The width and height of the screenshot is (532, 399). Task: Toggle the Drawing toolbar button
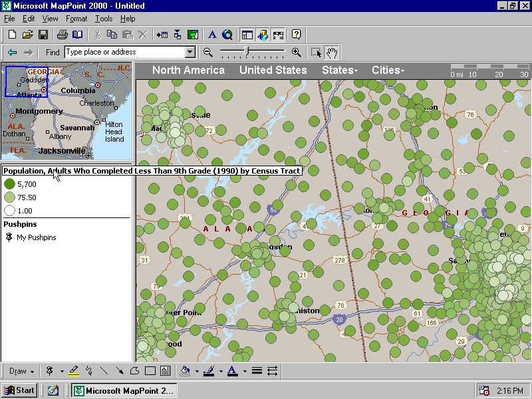(262, 35)
